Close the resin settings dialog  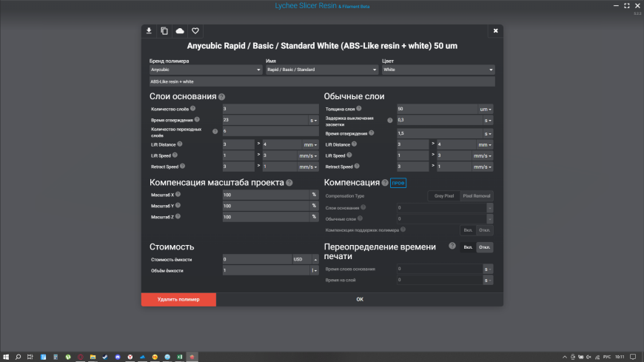tap(495, 31)
